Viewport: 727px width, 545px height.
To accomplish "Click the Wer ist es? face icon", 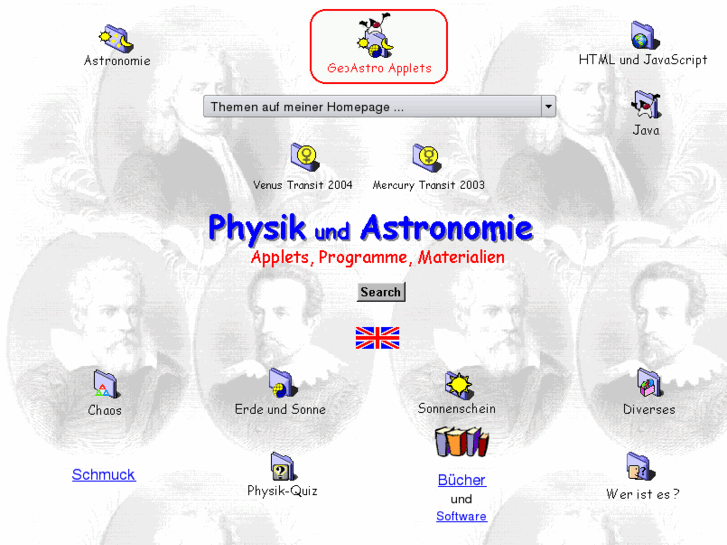I will [640, 467].
